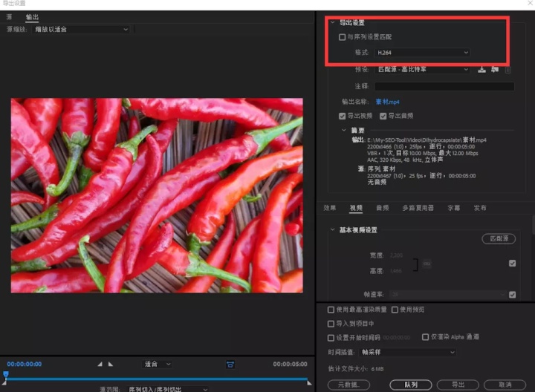Collapse the 基本视频设置 section
The height and width of the screenshot is (392, 535).
(x=332, y=229)
